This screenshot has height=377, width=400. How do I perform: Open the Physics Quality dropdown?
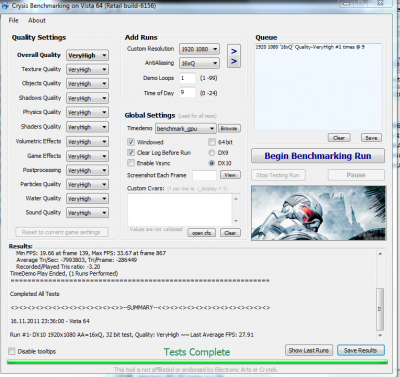click(x=87, y=112)
